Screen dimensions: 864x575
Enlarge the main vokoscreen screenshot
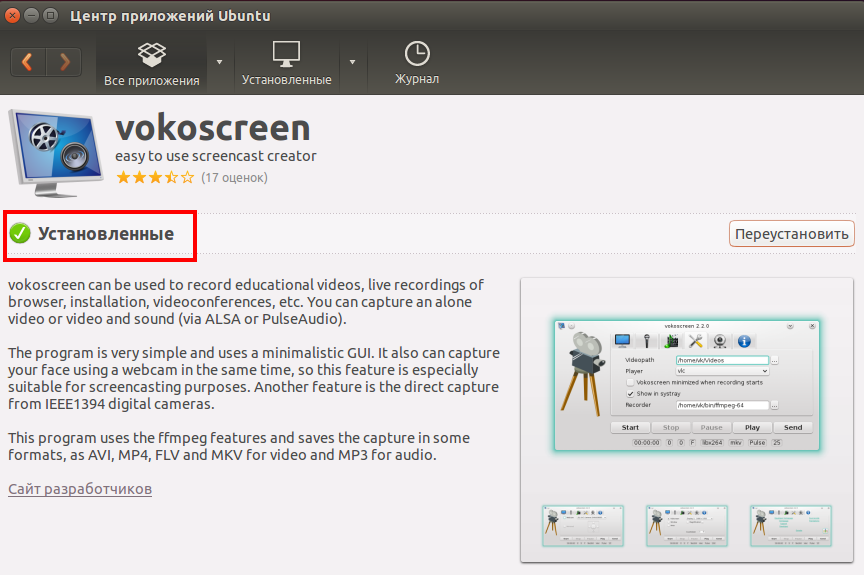[687, 385]
